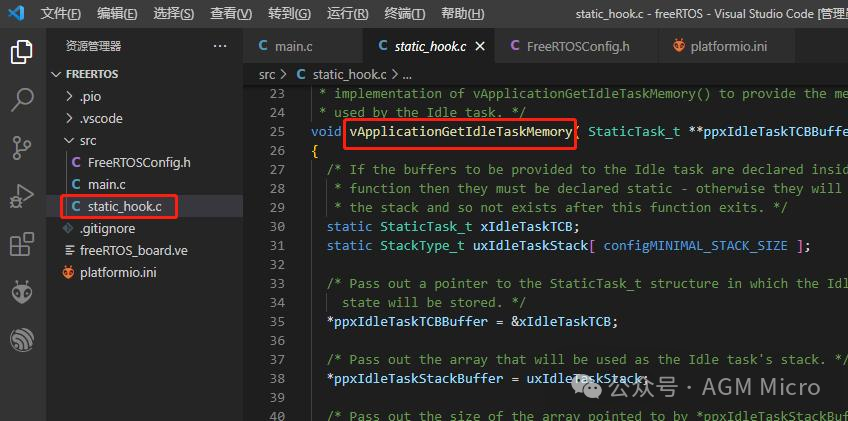Open the Source Control view icon
The height and width of the screenshot is (421, 848).
tap(21, 148)
